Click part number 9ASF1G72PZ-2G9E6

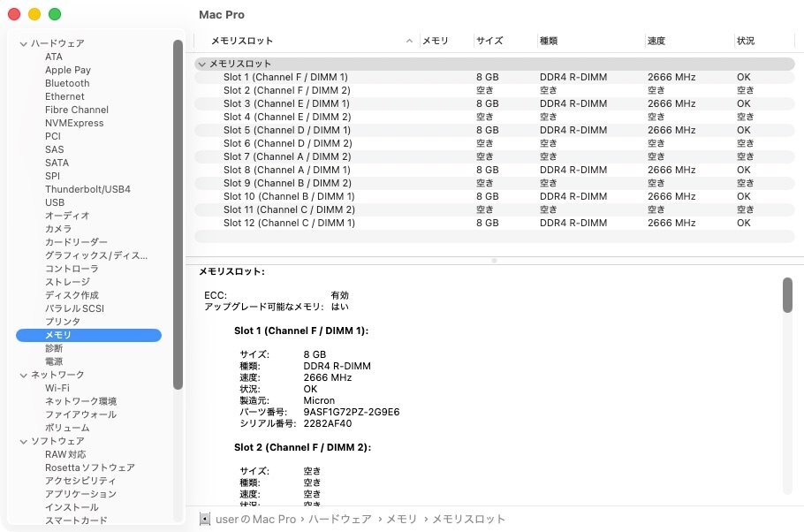point(352,412)
